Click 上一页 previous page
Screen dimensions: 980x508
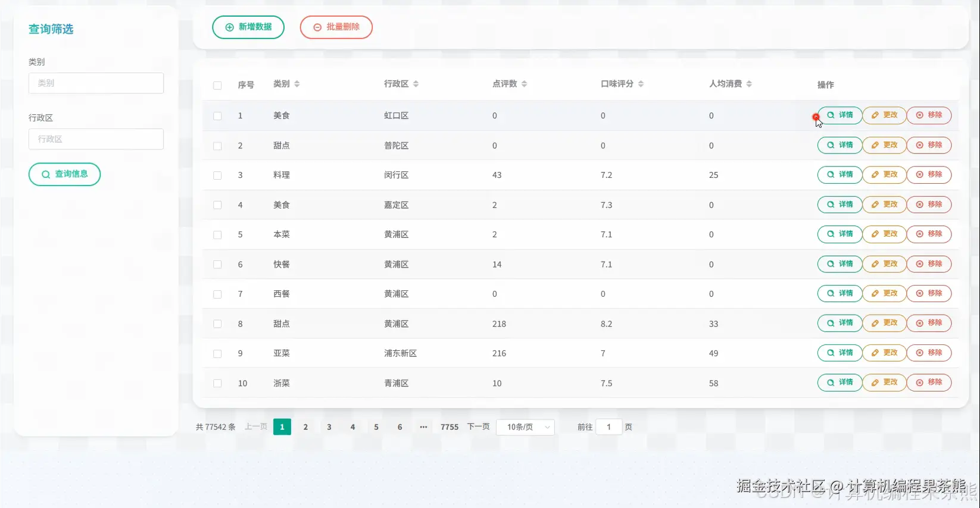256,427
